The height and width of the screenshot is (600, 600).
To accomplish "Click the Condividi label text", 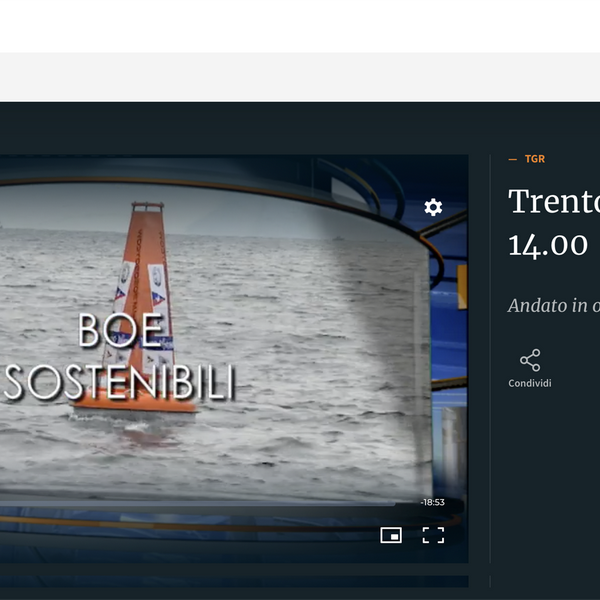I will (x=530, y=383).
